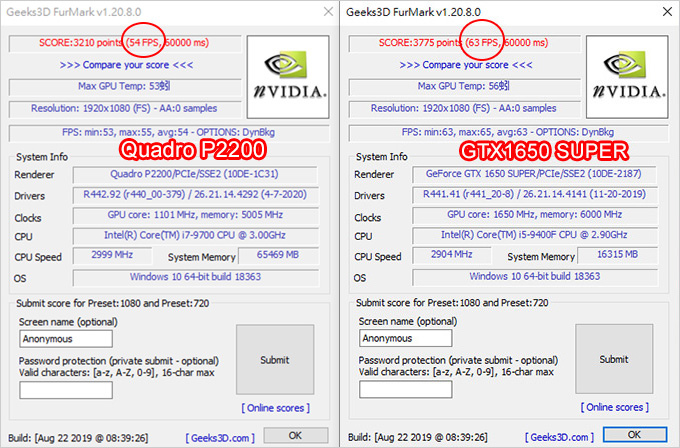Viewport: 680px width, 448px height.
Task: Click the NVIDIA logo in Quadro P2200 window
Action: click(x=288, y=77)
